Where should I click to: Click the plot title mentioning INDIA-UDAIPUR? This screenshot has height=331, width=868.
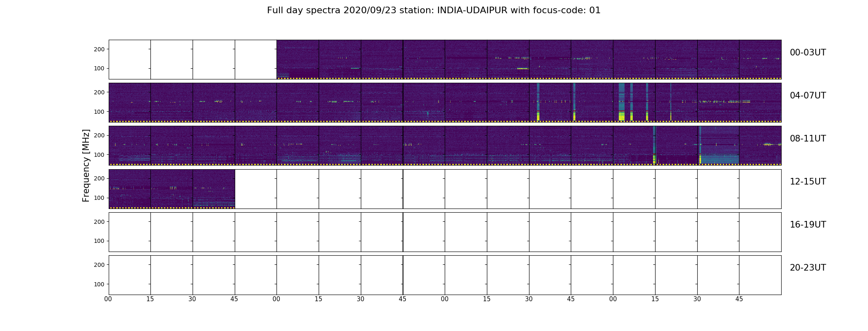(x=434, y=10)
